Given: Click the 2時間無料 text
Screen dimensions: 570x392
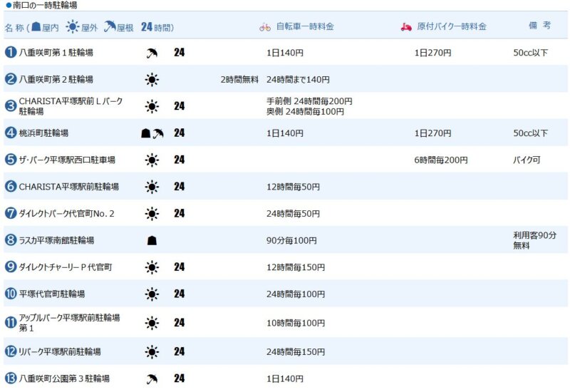Looking at the screenshot, I should point(239,80).
